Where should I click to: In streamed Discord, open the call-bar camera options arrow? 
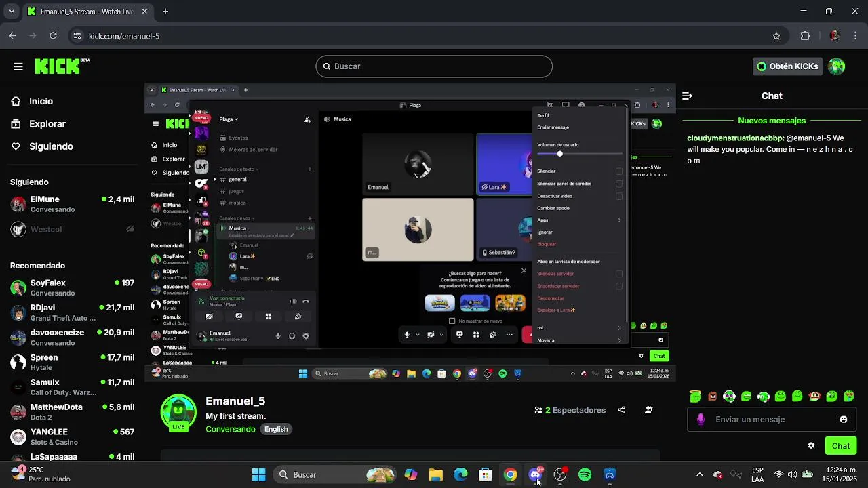coord(441,335)
